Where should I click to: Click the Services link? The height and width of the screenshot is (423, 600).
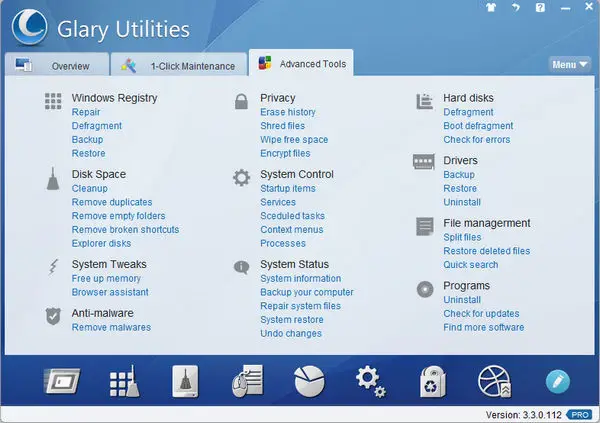pos(278,202)
